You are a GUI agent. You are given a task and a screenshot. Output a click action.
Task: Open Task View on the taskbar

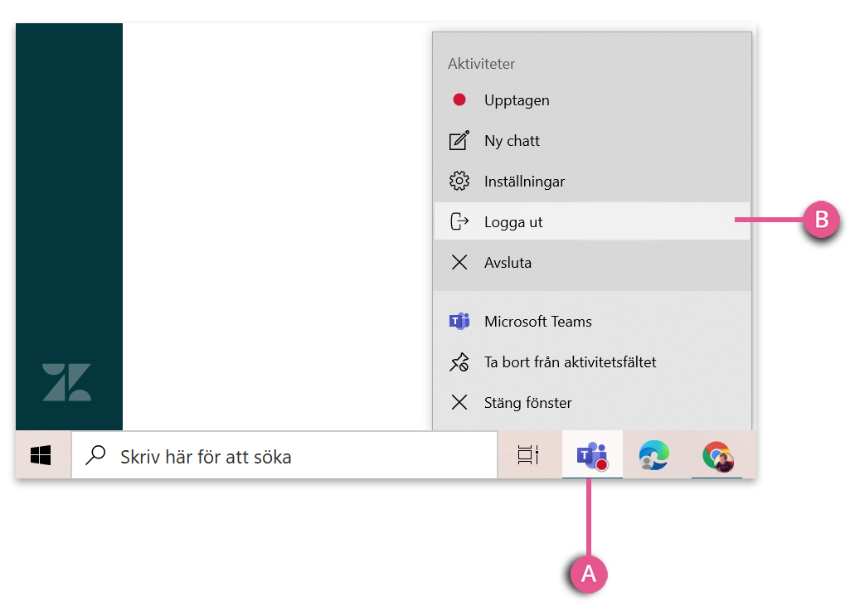[527, 454]
